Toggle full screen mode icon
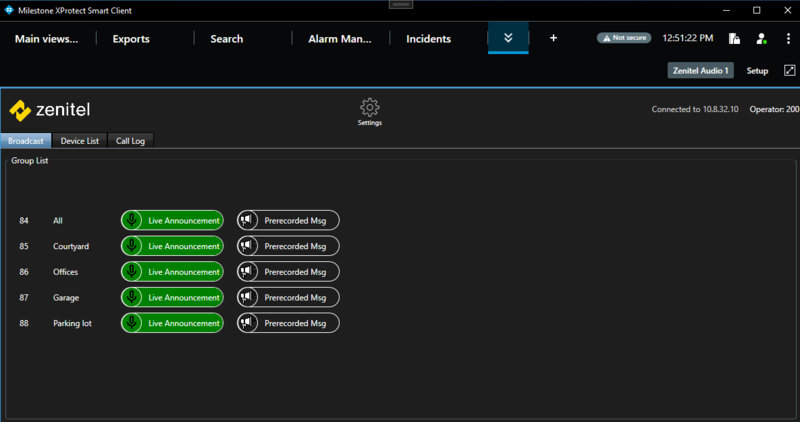Image resolution: width=800 pixels, height=422 pixels. 789,71
